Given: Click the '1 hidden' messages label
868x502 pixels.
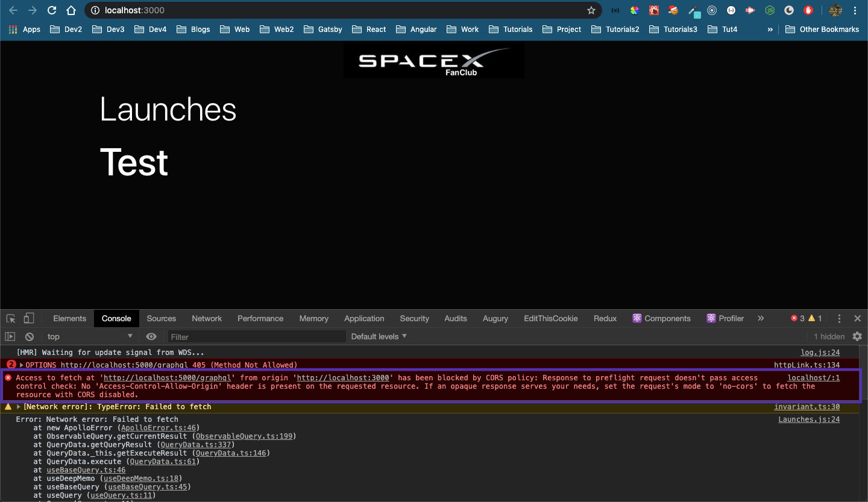Looking at the screenshot, I should coord(829,336).
